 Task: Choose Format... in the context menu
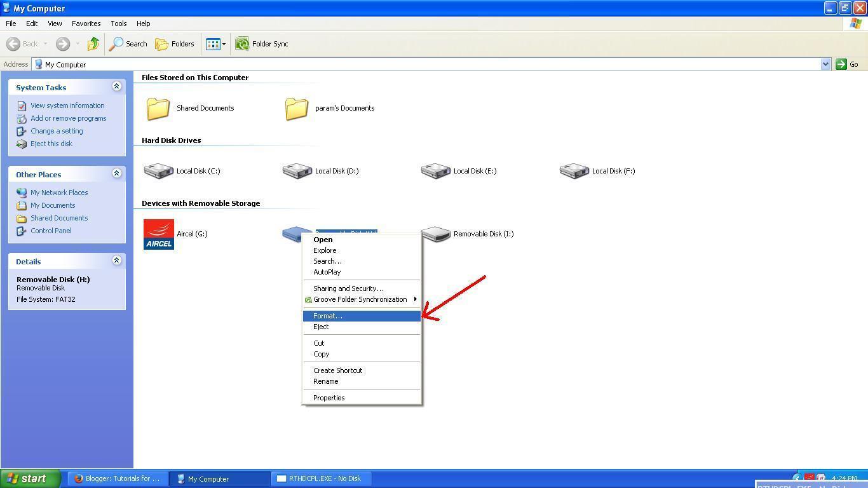[362, 316]
